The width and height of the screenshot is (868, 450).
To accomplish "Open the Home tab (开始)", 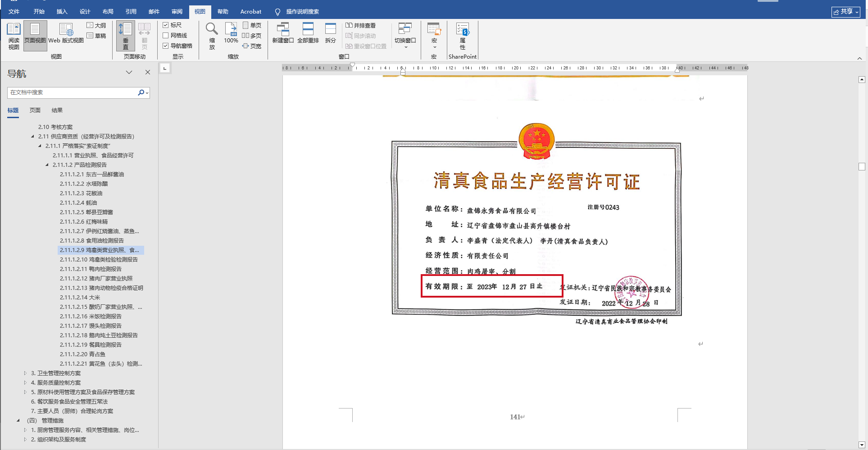I will click(39, 12).
